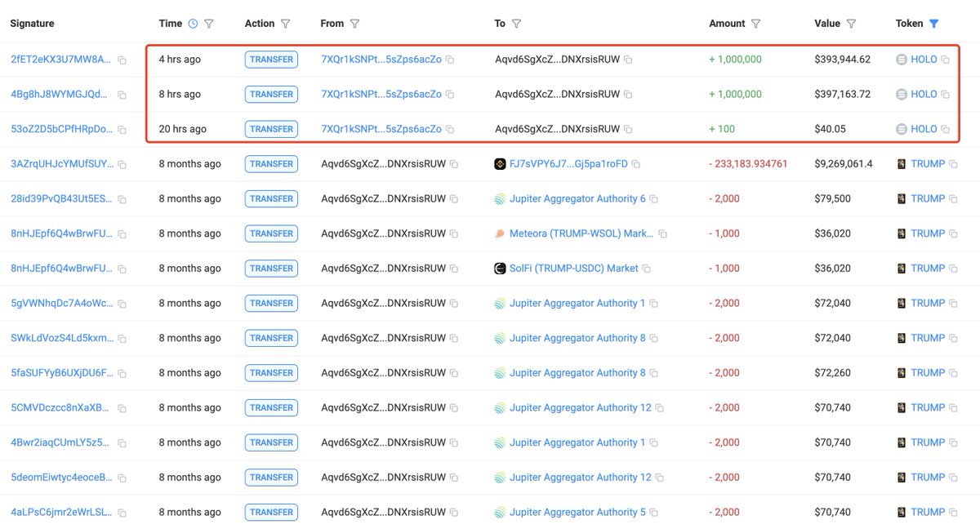
Task: Open the Amount column filter
Action: tap(756, 24)
